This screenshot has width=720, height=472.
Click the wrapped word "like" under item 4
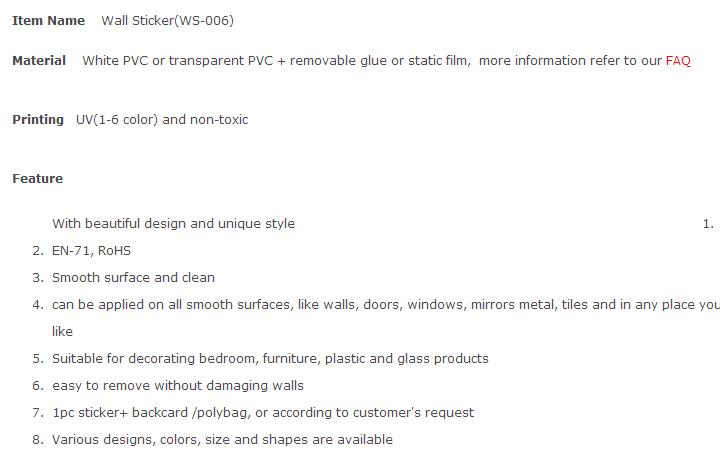click(62, 332)
